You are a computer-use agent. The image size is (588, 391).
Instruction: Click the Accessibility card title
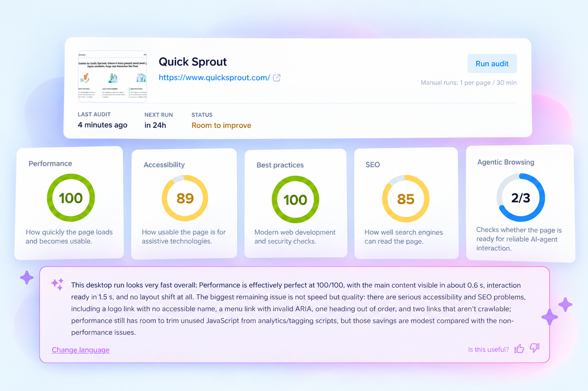click(x=164, y=165)
